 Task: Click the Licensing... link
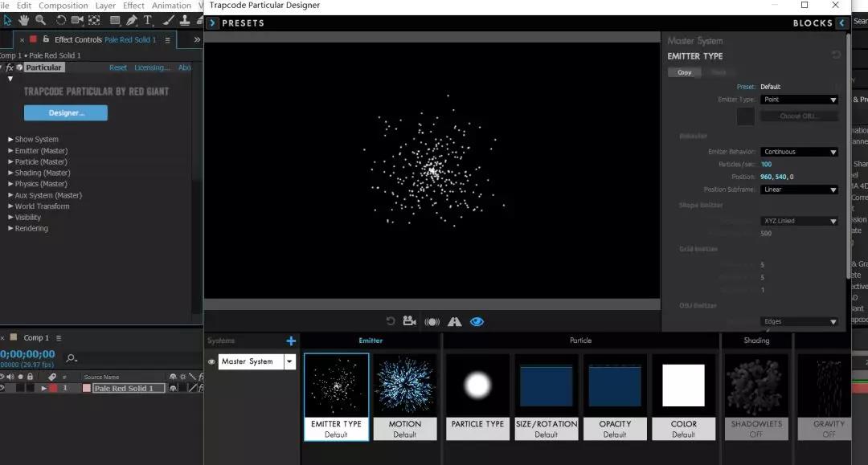(152, 67)
